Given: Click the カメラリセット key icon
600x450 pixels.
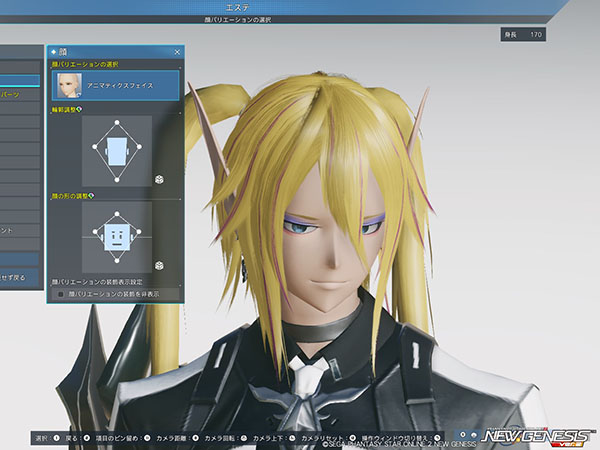Looking at the screenshot, I should pyautogui.click(x=352, y=438).
